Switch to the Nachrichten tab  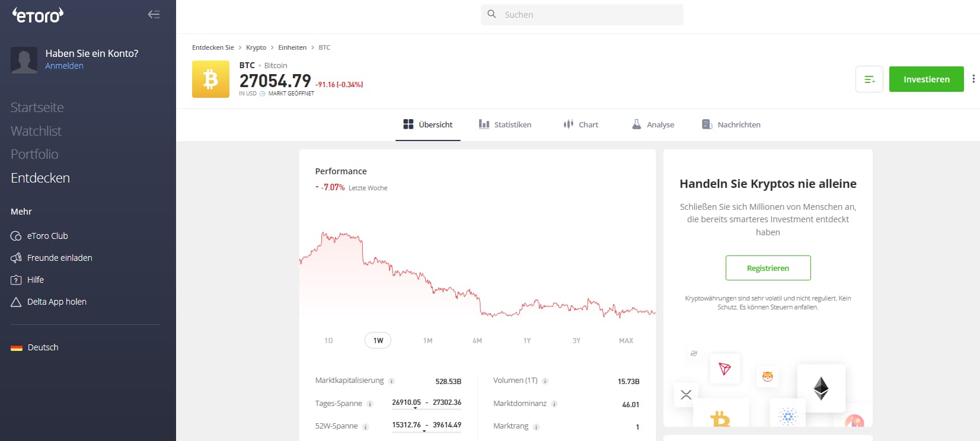(x=731, y=124)
